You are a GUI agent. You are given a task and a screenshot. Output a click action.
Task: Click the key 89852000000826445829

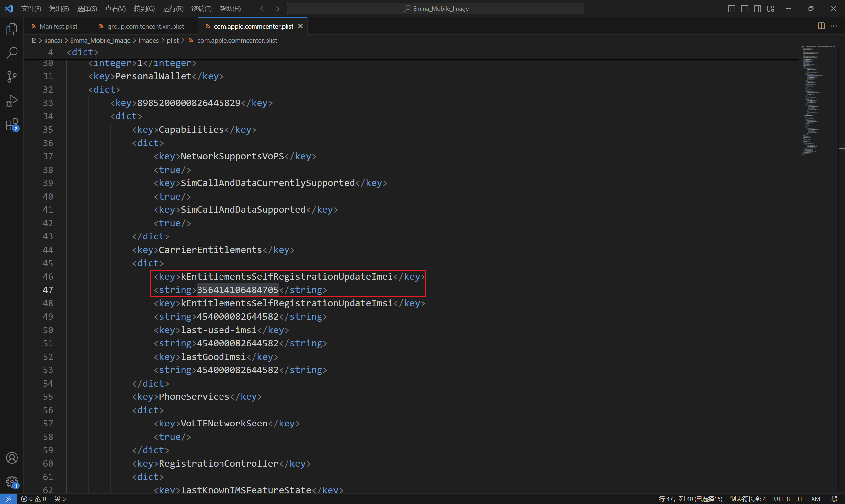(188, 103)
